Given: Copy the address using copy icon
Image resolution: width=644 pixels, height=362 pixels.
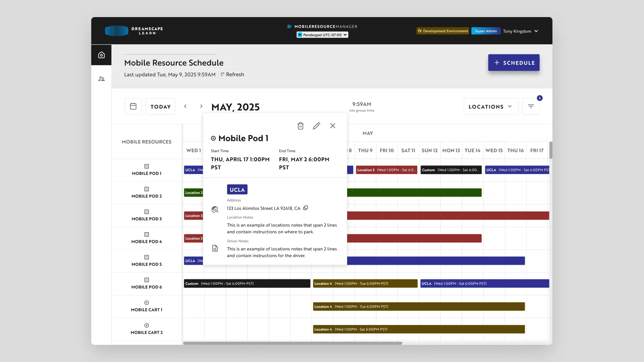Looking at the screenshot, I should click(x=306, y=208).
